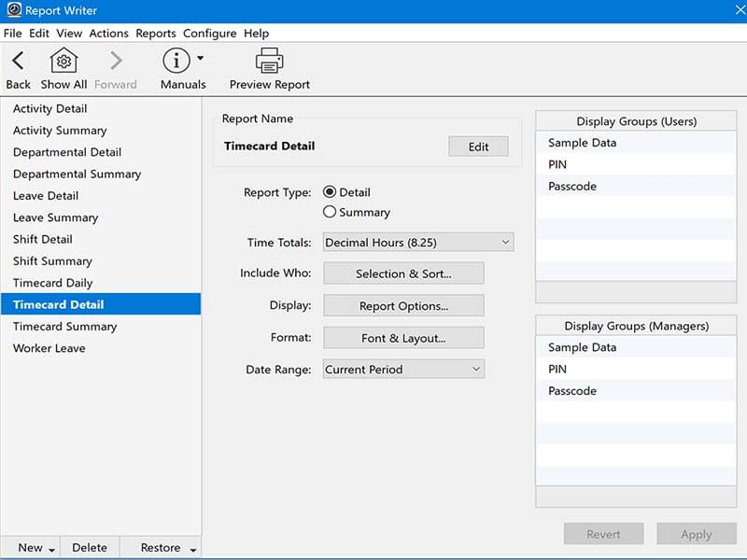Open the Time Totals dropdown
The image size is (747, 560).
coord(417,243)
